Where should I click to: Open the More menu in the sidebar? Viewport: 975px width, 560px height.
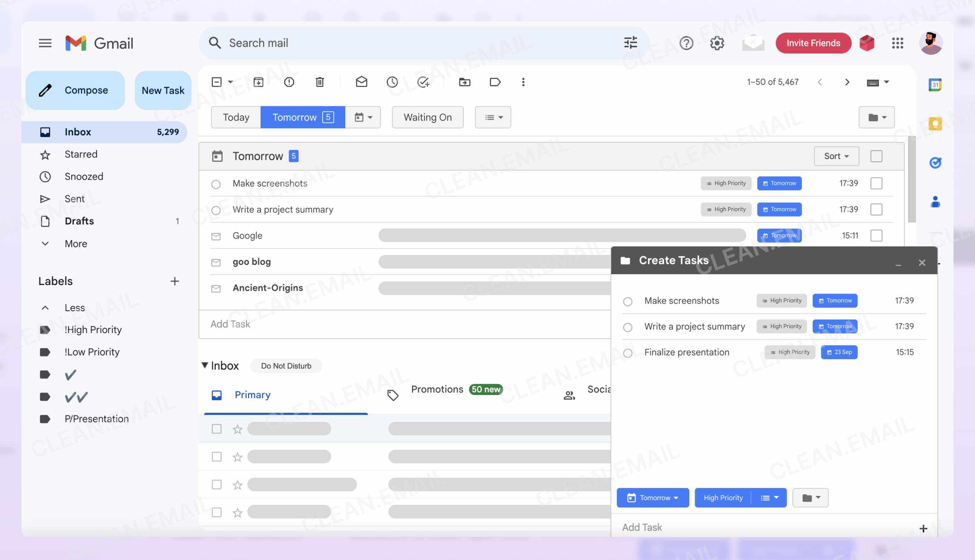[x=76, y=243]
